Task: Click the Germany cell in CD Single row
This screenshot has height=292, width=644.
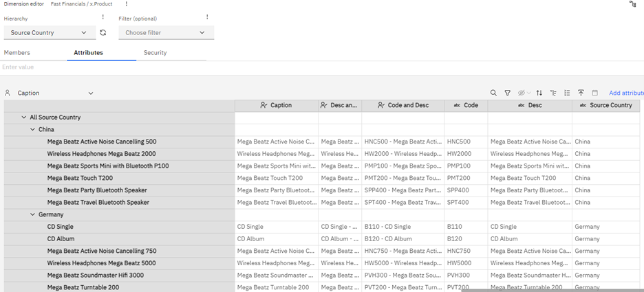Action: [606, 227]
